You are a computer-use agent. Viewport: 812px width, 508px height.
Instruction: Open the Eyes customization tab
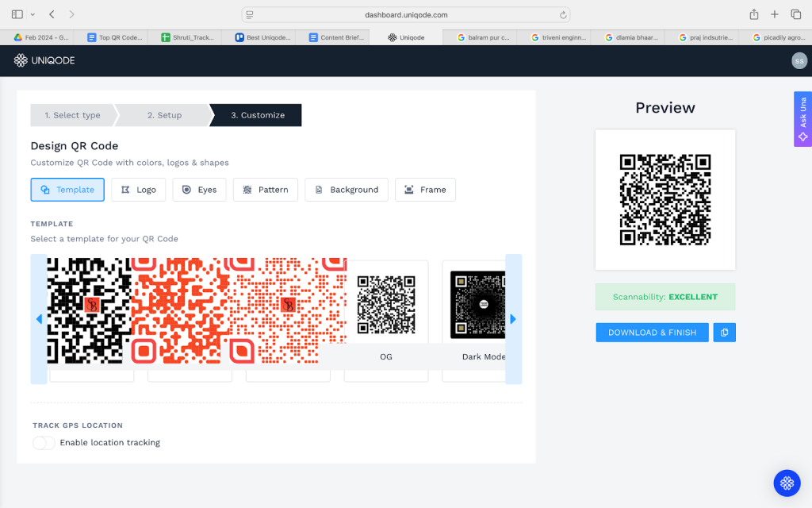click(199, 190)
